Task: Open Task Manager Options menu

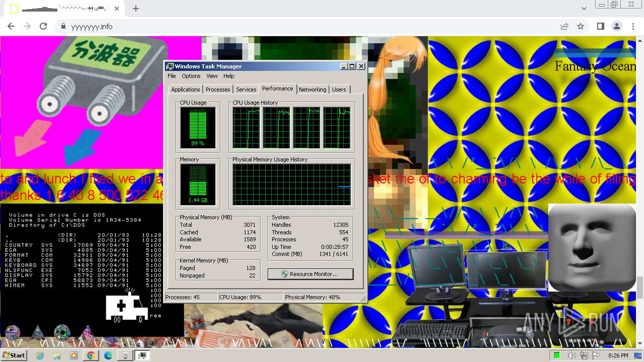Action: point(191,76)
